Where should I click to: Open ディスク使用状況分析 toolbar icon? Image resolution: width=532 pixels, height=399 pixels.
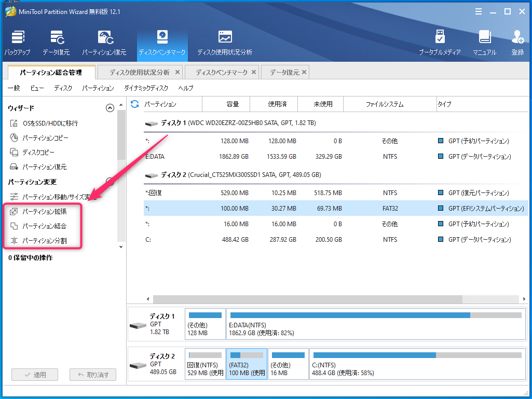click(225, 43)
